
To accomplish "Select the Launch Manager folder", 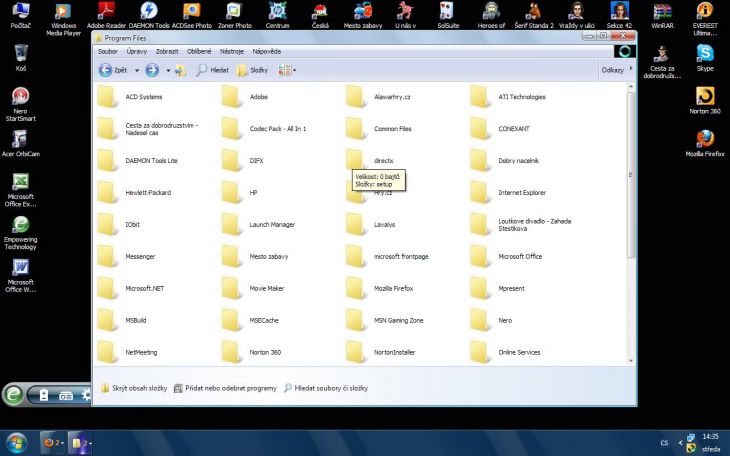I will [258, 225].
